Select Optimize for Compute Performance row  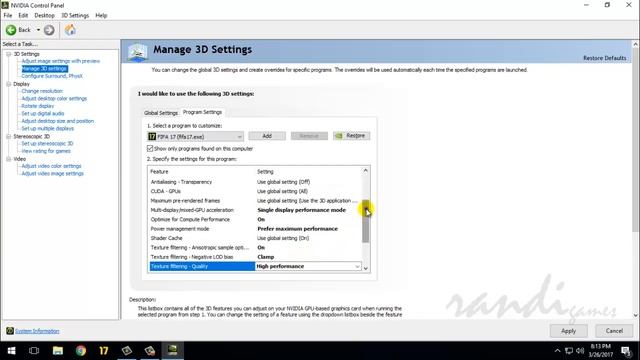(x=255, y=220)
